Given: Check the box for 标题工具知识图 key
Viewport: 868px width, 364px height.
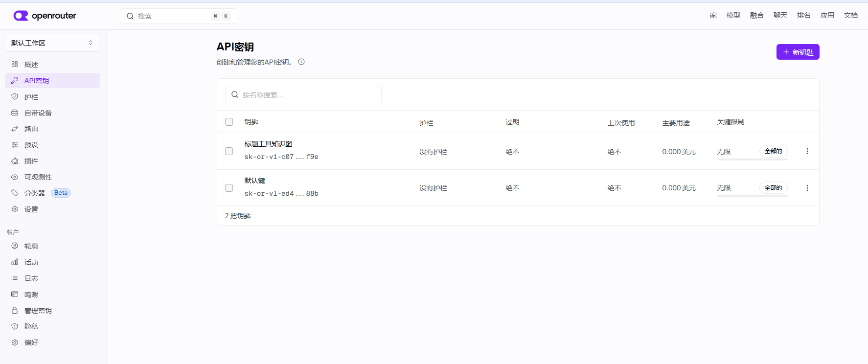Looking at the screenshot, I should (229, 151).
